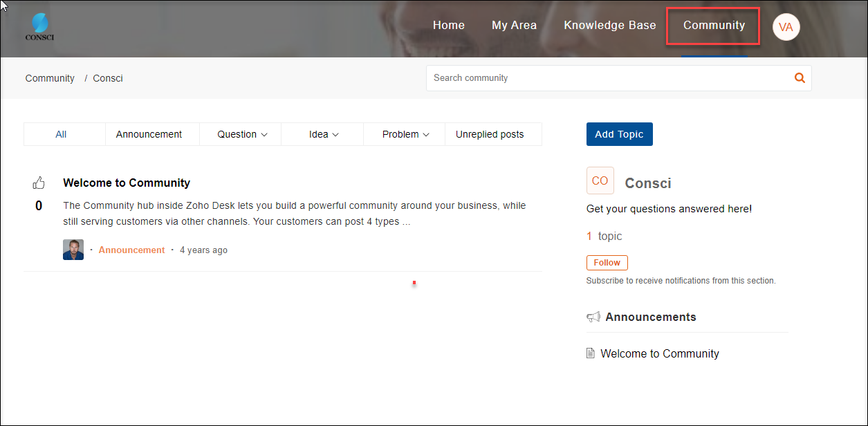Open the Knowledge Base menu
This screenshot has height=426, width=868.
[610, 26]
